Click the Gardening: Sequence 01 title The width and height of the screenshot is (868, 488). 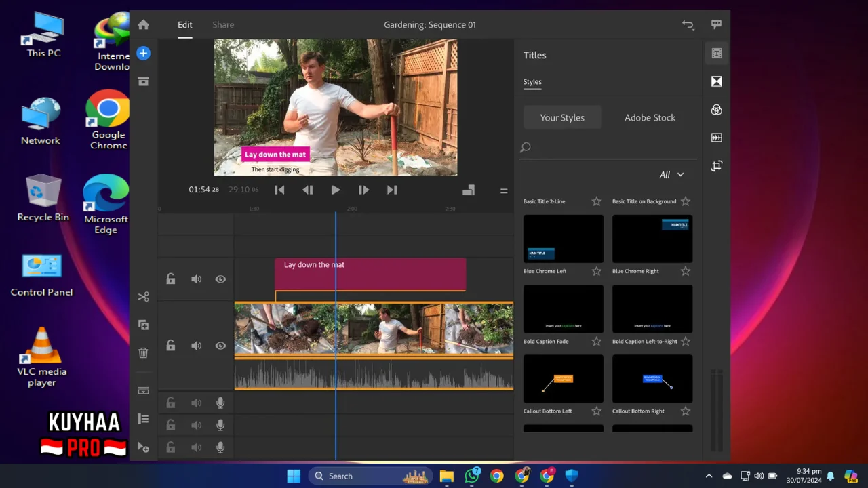[x=430, y=25]
